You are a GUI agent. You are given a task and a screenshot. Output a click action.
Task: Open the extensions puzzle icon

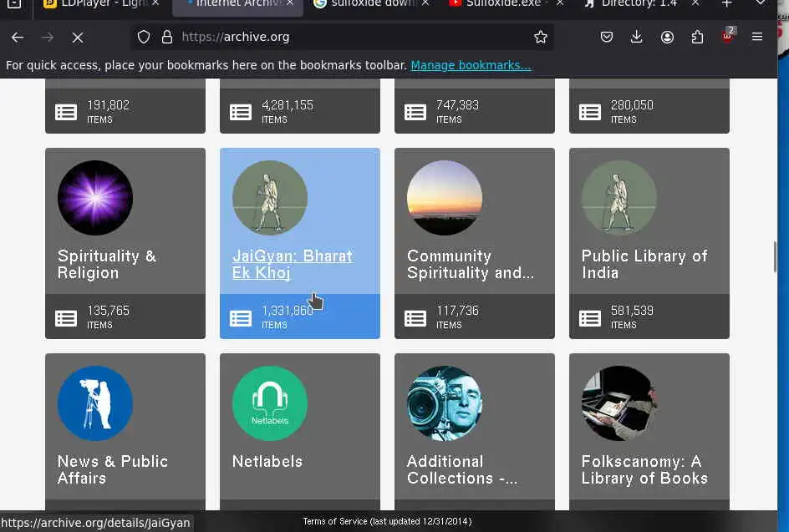pyautogui.click(x=697, y=37)
